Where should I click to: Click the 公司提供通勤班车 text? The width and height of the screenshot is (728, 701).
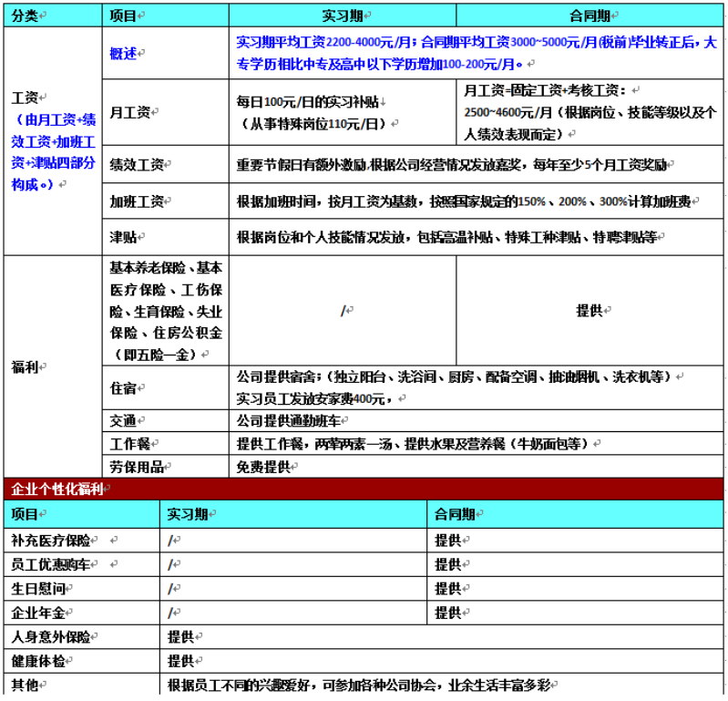coord(291,421)
